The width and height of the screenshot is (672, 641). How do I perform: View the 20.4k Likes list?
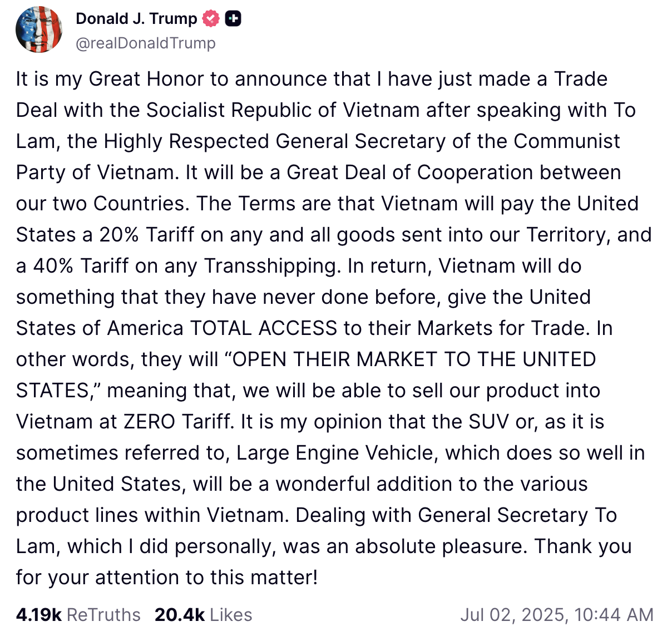coord(203,615)
